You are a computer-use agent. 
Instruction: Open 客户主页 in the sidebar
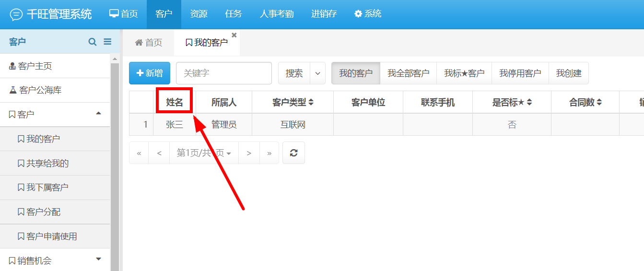click(x=55, y=66)
